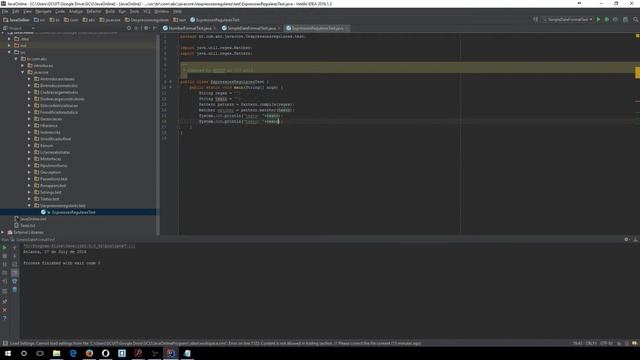Expand the .idea folder
The width and height of the screenshot is (640, 360).
tap(9, 39)
